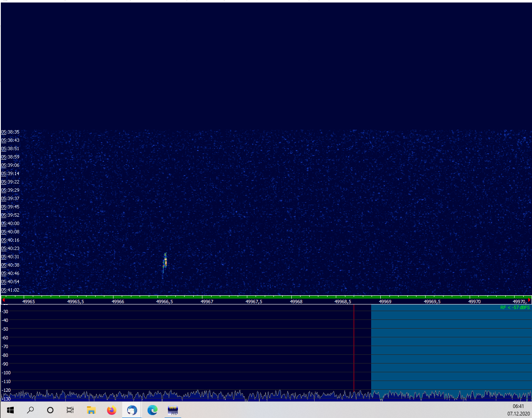Image resolution: width=532 pixels, height=418 pixels.
Task: Click the 05:40:38 waterfall timestamp
Action: point(10,265)
